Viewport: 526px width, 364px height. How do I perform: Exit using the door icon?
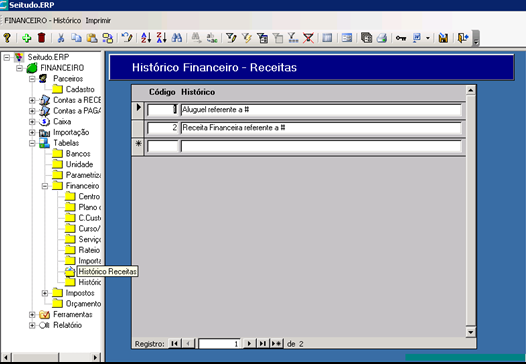tap(463, 38)
